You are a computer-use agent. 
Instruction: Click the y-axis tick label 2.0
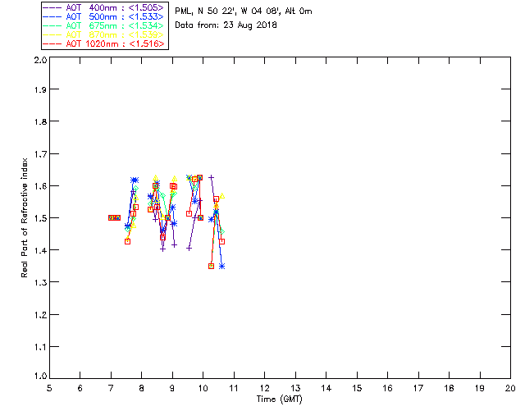click(40, 60)
